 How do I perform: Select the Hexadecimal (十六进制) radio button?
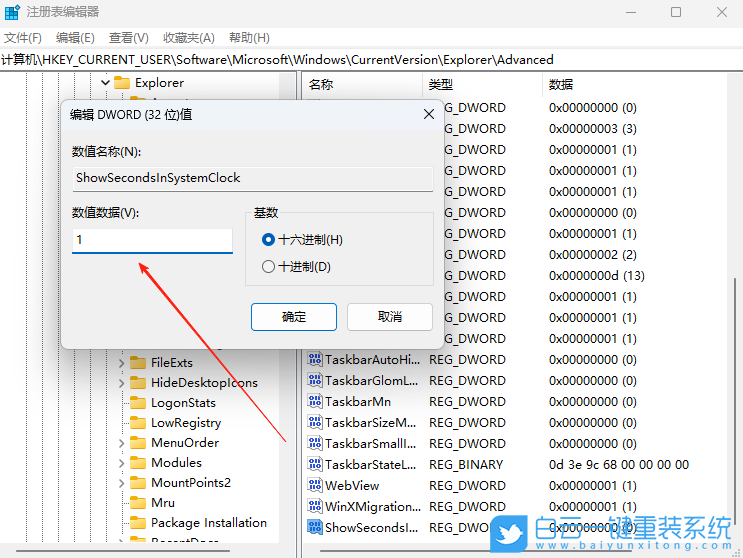[x=268, y=240]
